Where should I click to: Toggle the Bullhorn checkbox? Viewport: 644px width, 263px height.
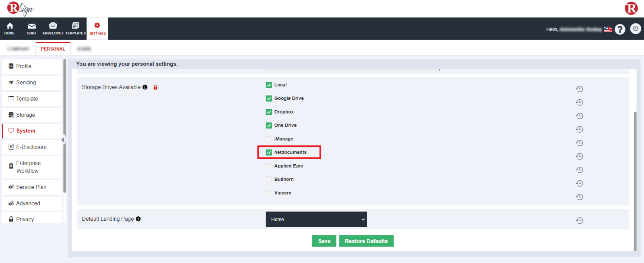tap(269, 179)
